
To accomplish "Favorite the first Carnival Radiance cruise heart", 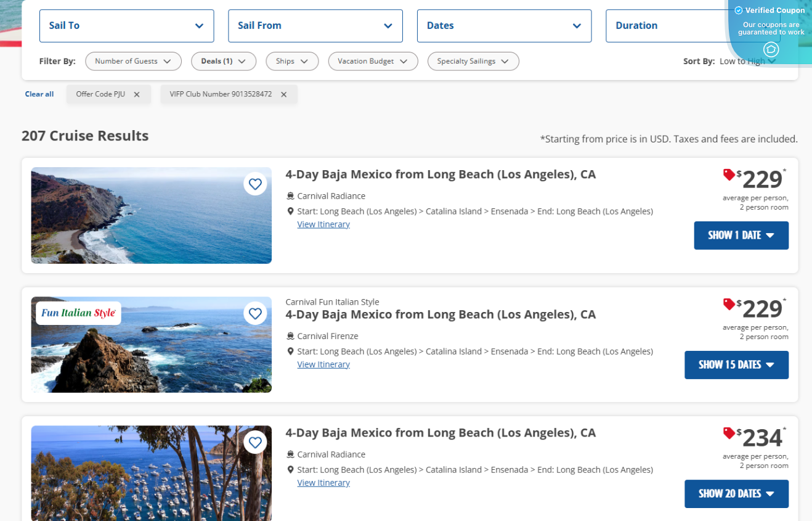I will point(255,184).
